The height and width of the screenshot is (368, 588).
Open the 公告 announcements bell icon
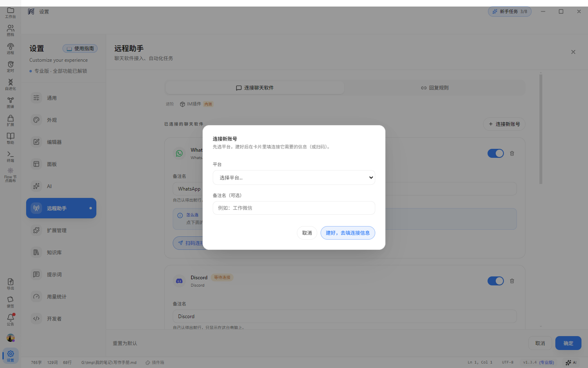pyautogui.click(x=11, y=320)
